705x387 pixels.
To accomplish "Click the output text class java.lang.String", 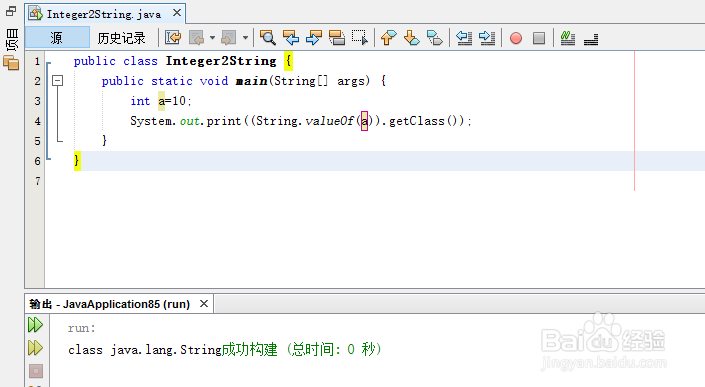I will [145, 350].
